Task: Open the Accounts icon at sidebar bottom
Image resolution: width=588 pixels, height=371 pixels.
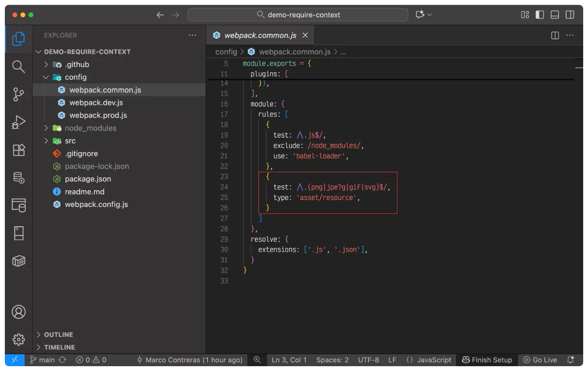Action: coord(18,312)
